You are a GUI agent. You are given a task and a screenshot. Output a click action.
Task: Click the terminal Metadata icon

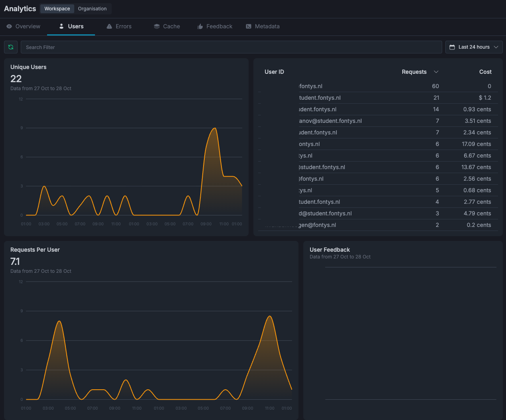click(249, 26)
